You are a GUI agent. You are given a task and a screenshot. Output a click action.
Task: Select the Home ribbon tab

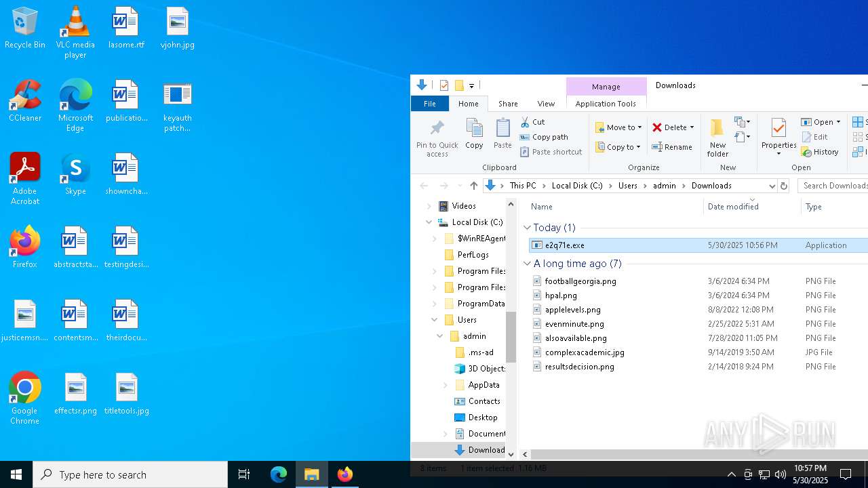468,104
